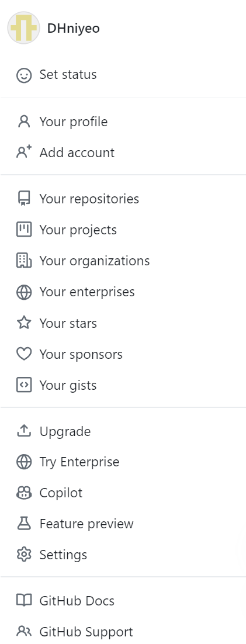Click the star icon for Your stars
The height and width of the screenshot is (644, 246).
pos(24,323)
